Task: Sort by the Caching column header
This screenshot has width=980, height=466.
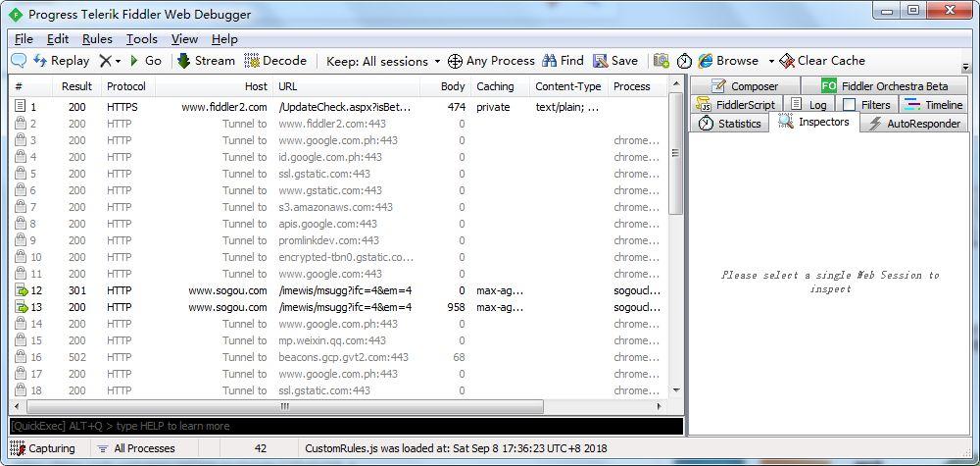Action: pos(500,86)
